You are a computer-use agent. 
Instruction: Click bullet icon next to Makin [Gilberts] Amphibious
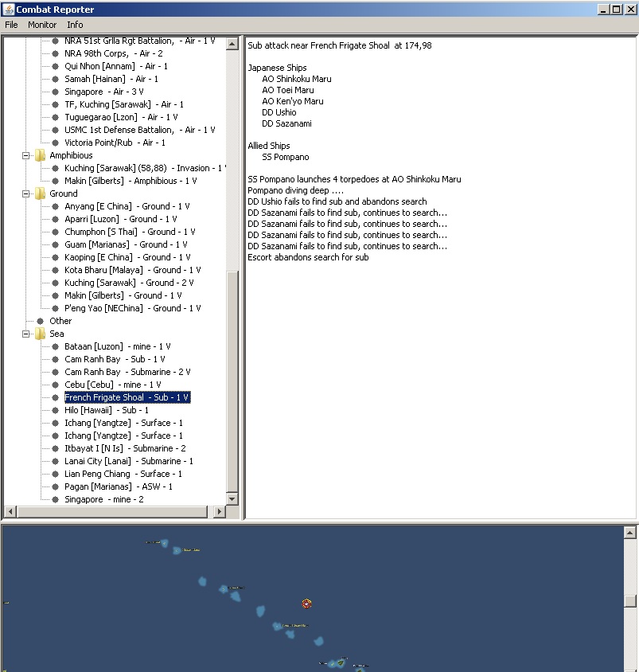[55, 181]
